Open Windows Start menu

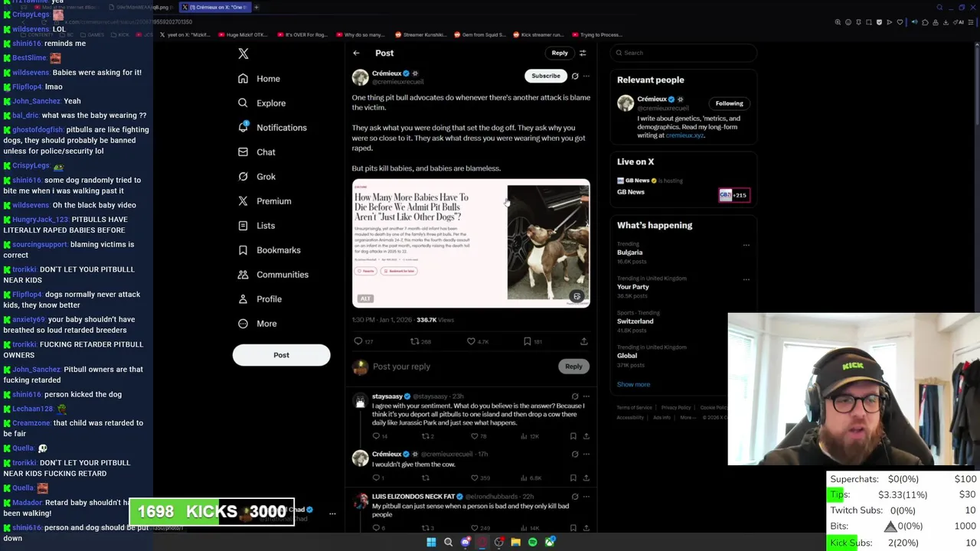click(x=431, y=543)
